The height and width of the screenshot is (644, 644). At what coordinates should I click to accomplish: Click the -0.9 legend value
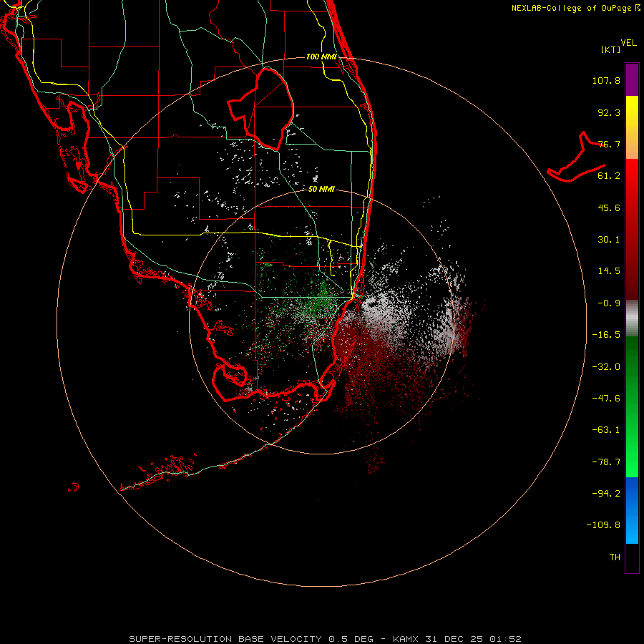point(609,303)
